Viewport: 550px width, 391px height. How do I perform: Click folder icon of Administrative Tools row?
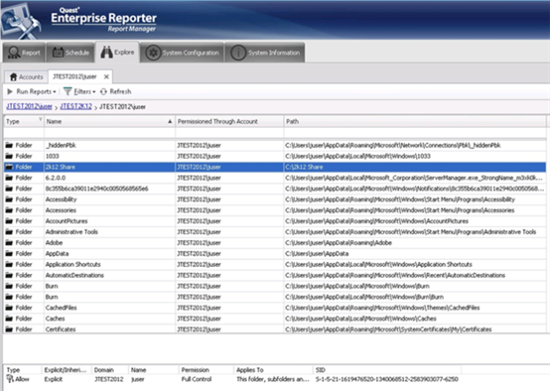9,232
